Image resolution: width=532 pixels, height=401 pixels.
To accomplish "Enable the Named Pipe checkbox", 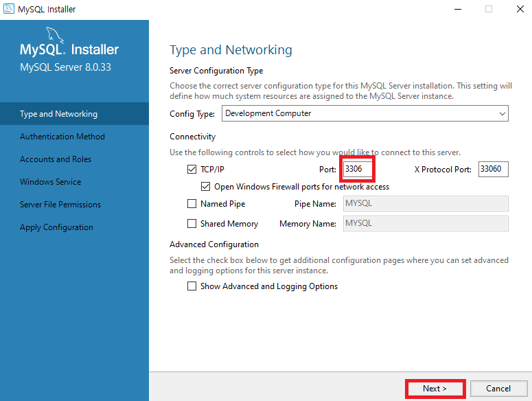I will pyautogui.click(x=192, y=203).
